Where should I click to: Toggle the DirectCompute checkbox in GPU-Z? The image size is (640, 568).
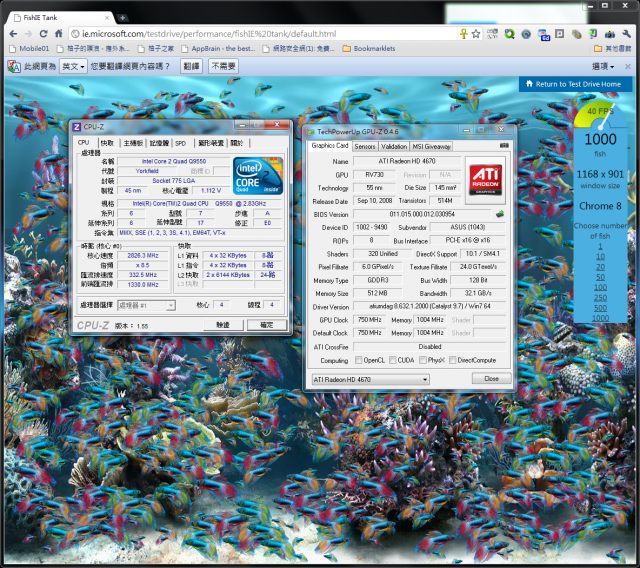452,360
